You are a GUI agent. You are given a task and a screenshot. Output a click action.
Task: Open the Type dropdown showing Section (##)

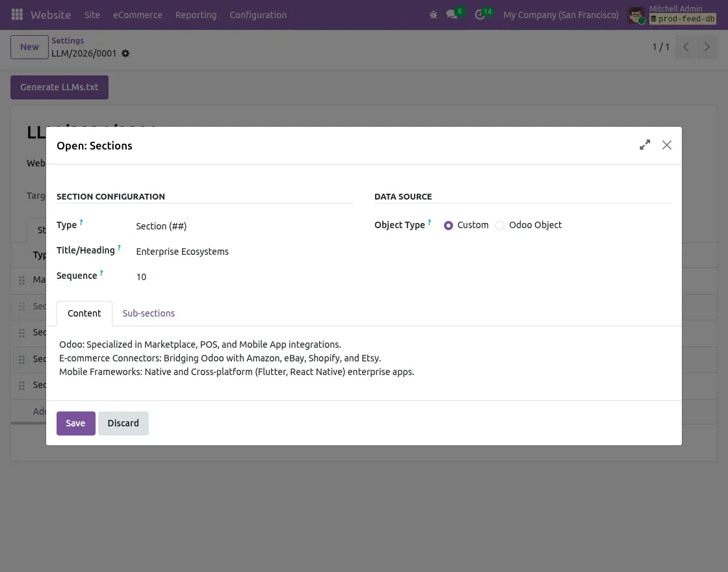[x=244, y=226]
